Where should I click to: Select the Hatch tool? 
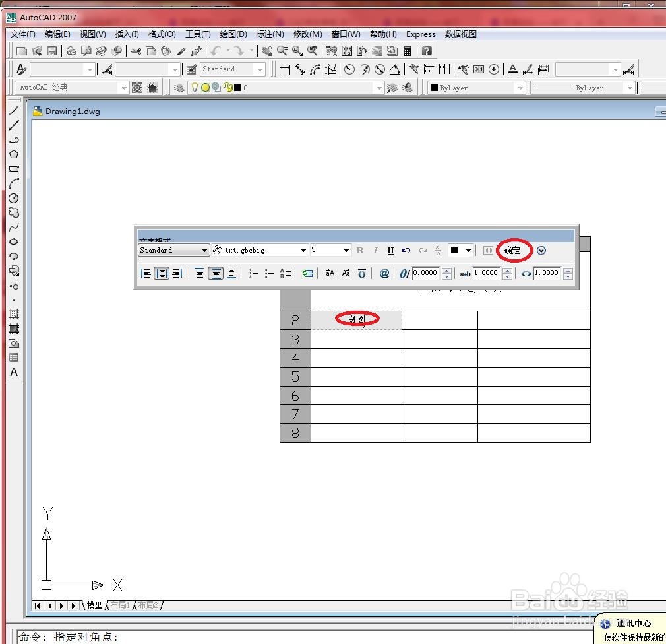(14, 314)
